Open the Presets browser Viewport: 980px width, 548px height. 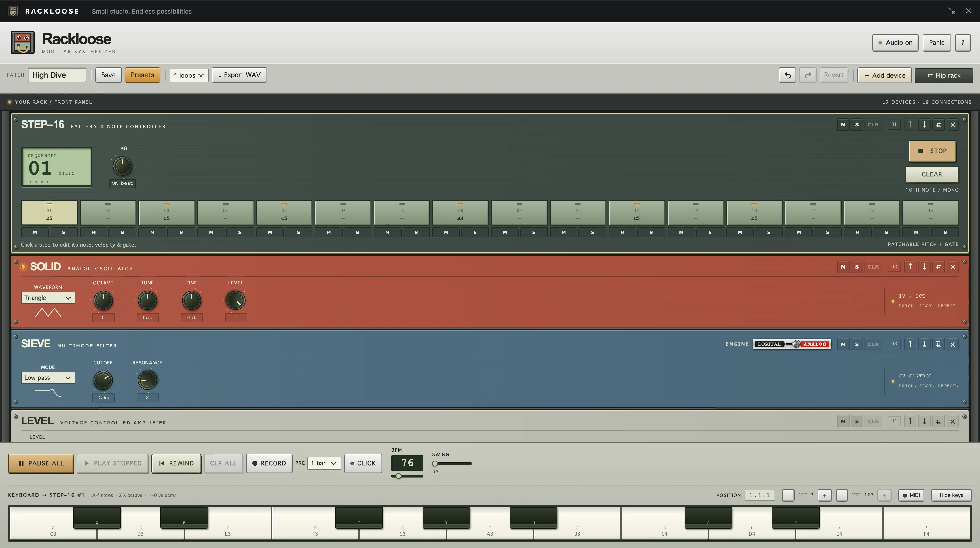click(142, 75)
